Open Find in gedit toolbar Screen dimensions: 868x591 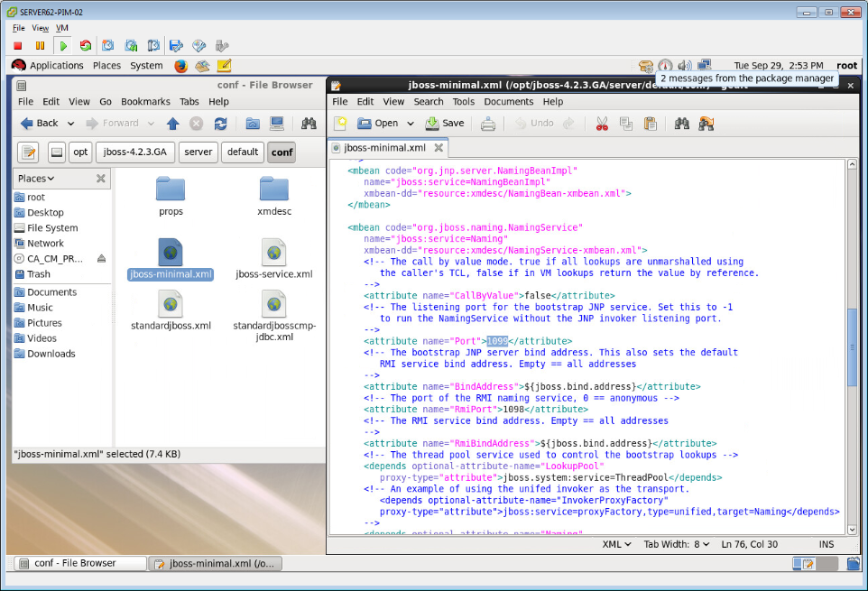(x=682, y=124)
